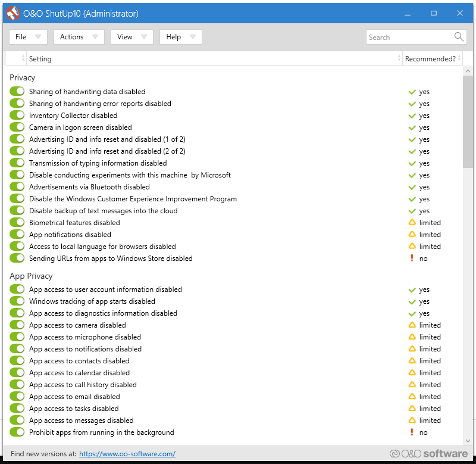Toggle Windows tracking of app starts switch

pos(17,301)
